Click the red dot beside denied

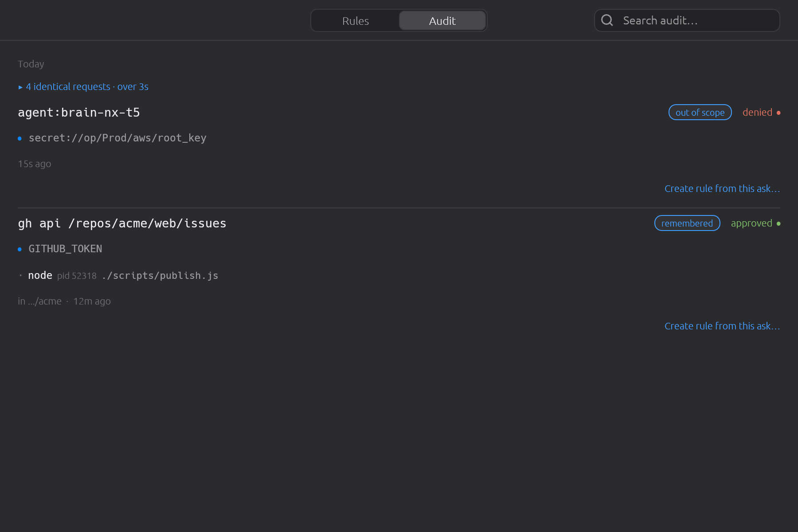(778, 113)
